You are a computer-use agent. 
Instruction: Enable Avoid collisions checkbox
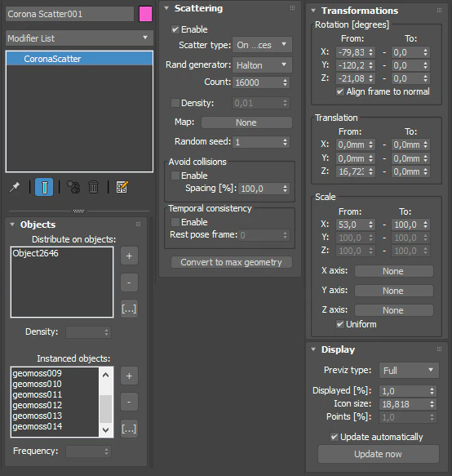coord(175,176)
